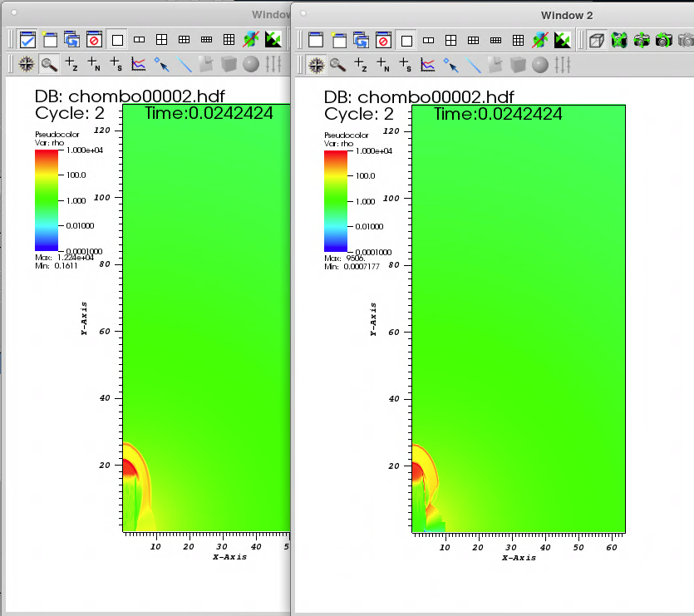Enable the Point tool in Window 2

point(450,65)
